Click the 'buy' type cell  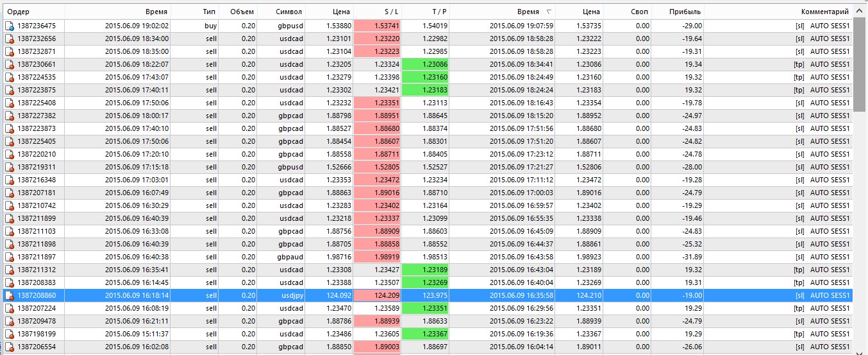pos(210,26)
